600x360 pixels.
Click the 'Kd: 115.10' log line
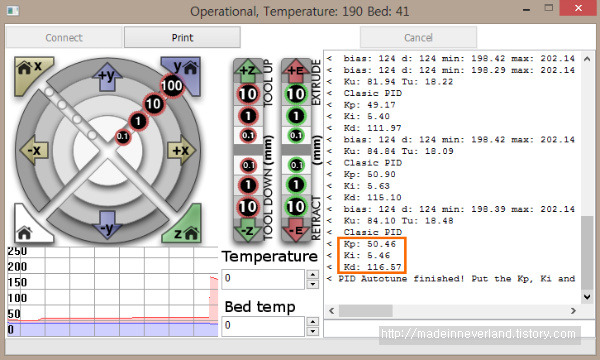372,197
